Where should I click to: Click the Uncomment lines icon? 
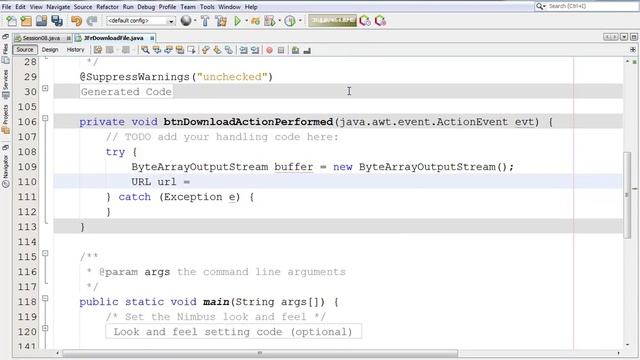click(307, 50)
